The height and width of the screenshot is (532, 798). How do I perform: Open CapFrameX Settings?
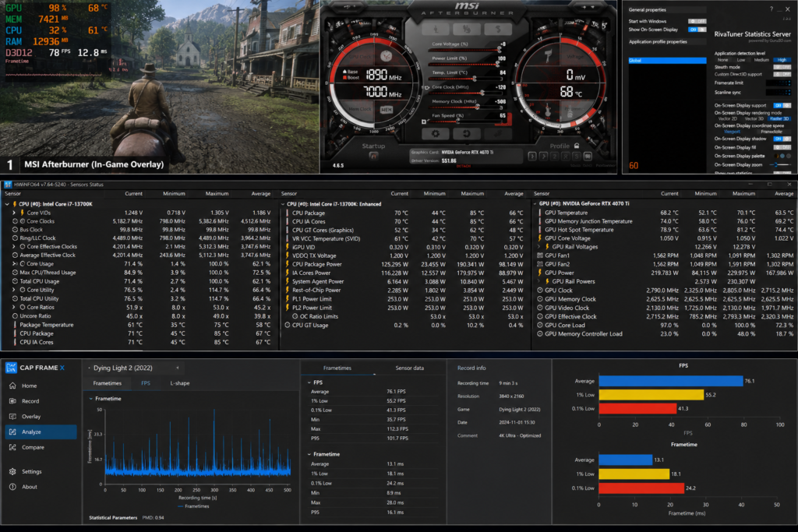[x=41, y=471]
